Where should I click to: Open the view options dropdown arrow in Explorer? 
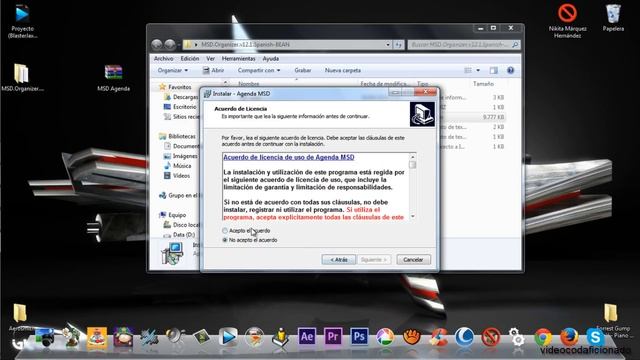(x=478, y=70)
